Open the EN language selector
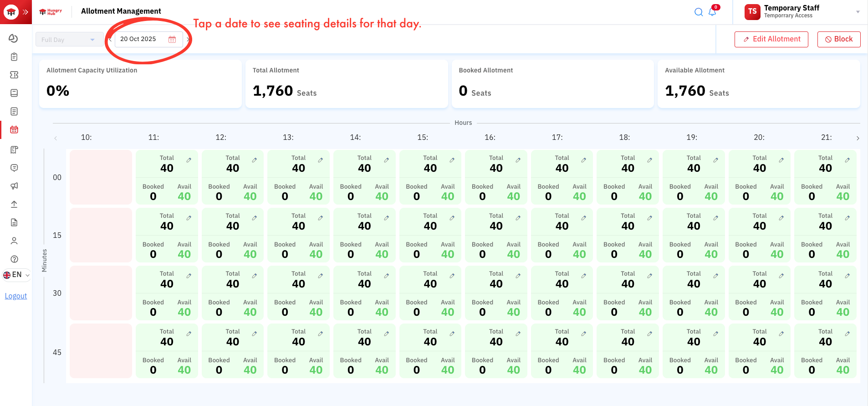Screen dimensions: 868x406 pos(16,275)
